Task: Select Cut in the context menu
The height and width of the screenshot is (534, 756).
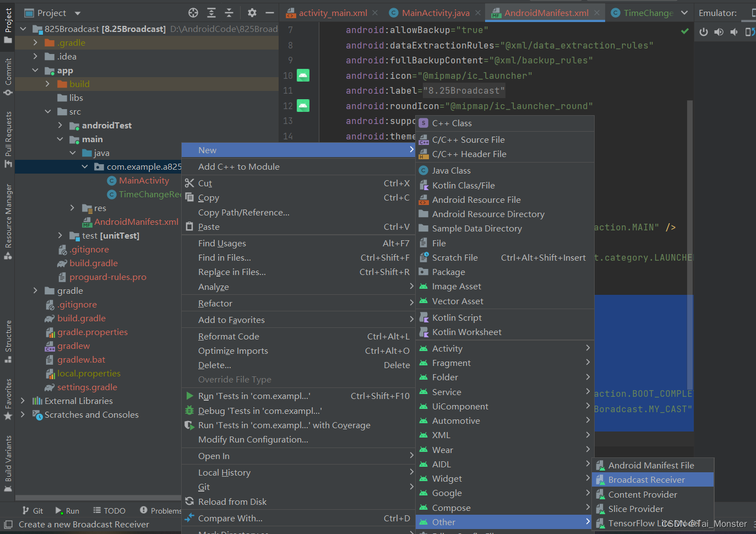Action: tap(298, 184)
